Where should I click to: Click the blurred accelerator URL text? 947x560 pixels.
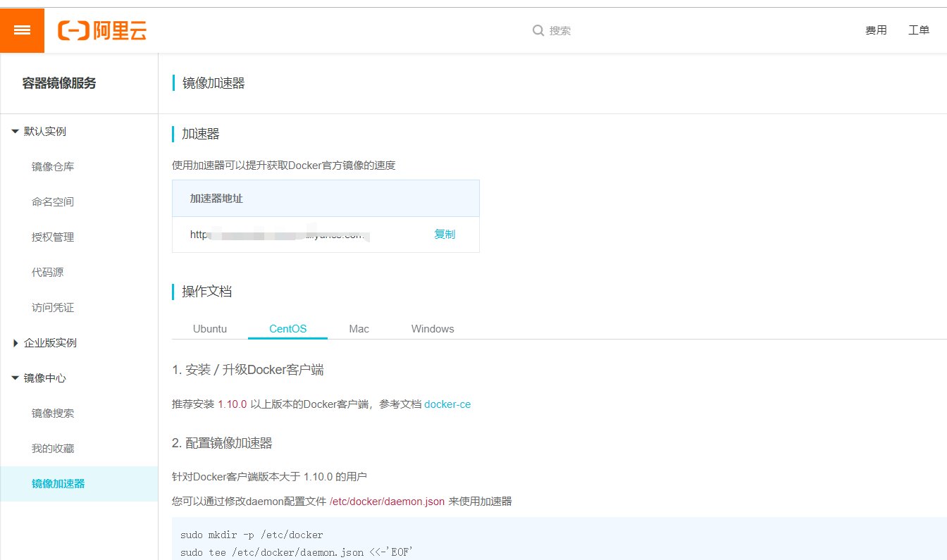pos(280,235)
